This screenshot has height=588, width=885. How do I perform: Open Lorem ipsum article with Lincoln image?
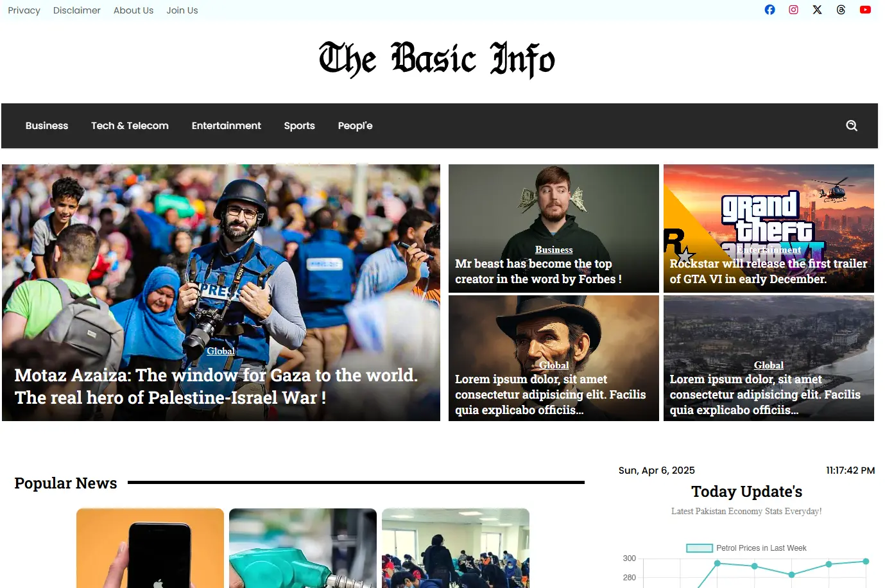point(551,395)
